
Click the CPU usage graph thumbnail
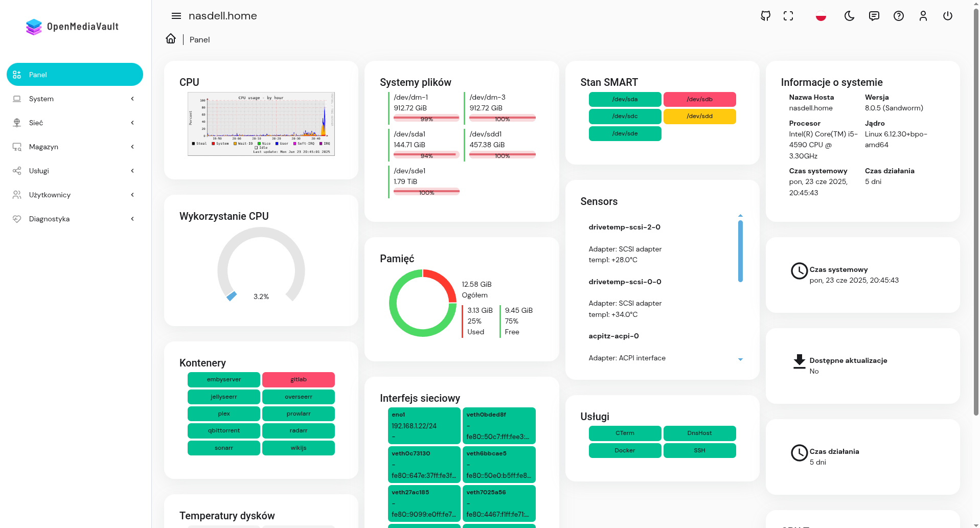261,124
